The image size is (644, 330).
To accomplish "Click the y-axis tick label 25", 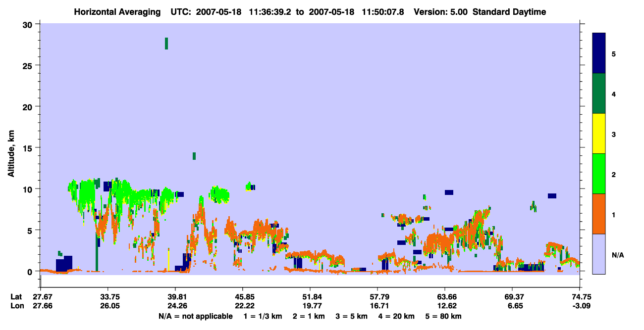I will (x=29, y=65).
